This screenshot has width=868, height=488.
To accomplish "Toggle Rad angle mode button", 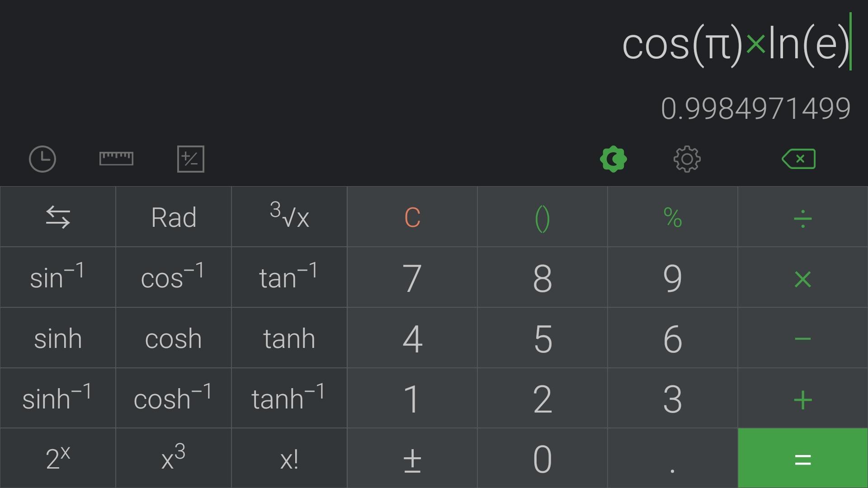I will tap(174, 217).
